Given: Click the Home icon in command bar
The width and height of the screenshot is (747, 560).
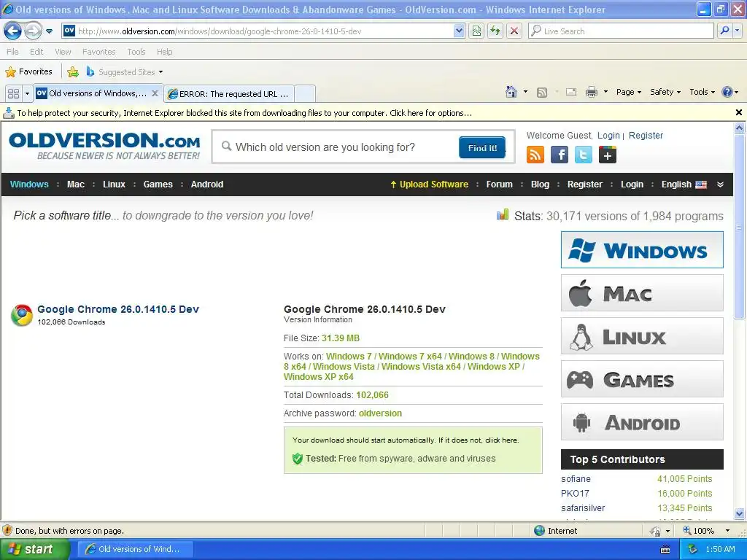Looking at the screenshot, I should click(511, 92).
